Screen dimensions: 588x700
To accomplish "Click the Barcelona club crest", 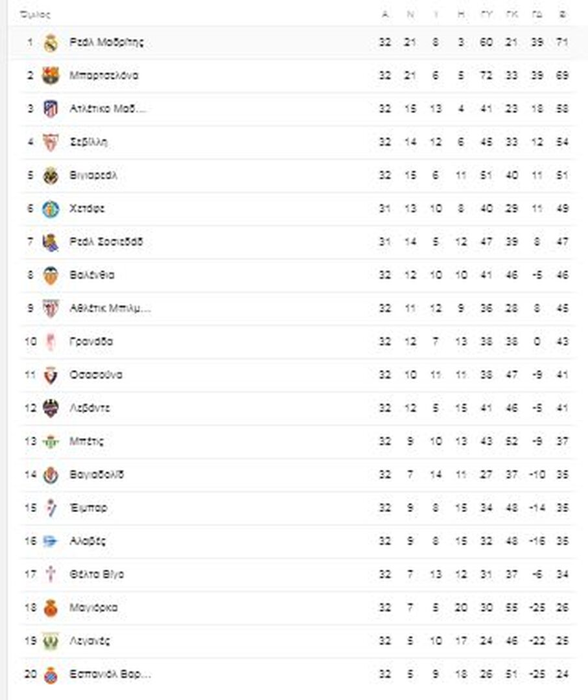I will pyautogui.click(x=51, y=75).
